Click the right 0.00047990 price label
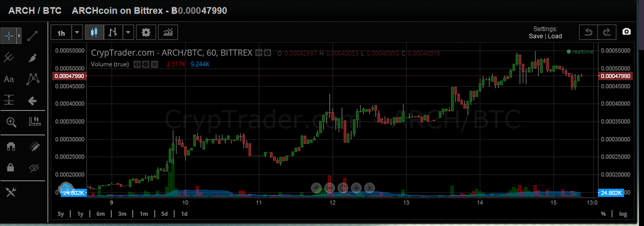Screen dimensions: 644x226 (x=614, y=76)
